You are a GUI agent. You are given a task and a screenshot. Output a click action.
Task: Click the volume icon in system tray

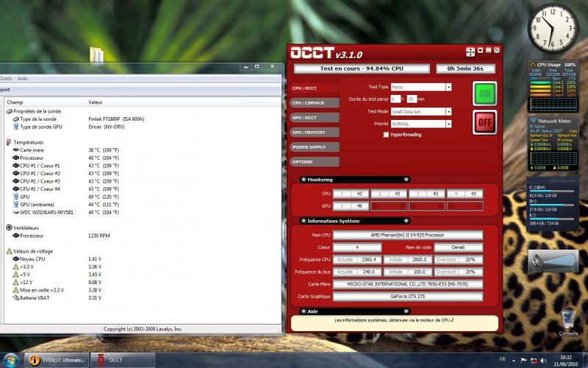pyautogui.click(x=543, y=361)
